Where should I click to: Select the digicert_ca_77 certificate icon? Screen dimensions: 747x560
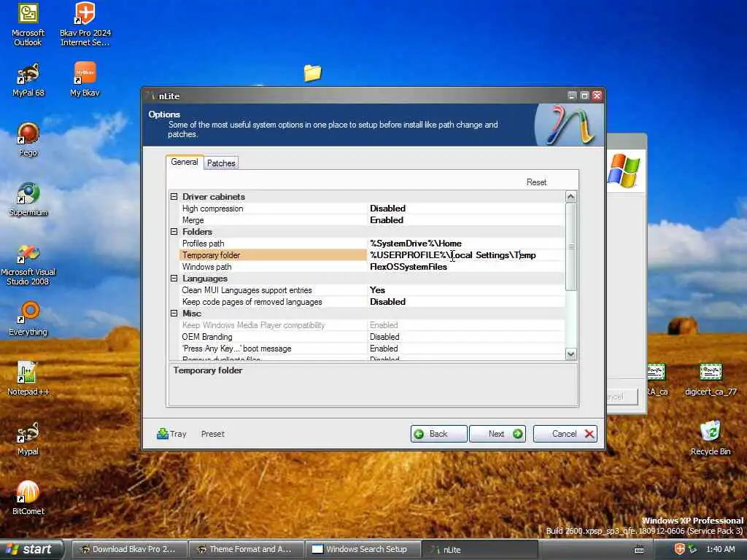click(711, 379)
